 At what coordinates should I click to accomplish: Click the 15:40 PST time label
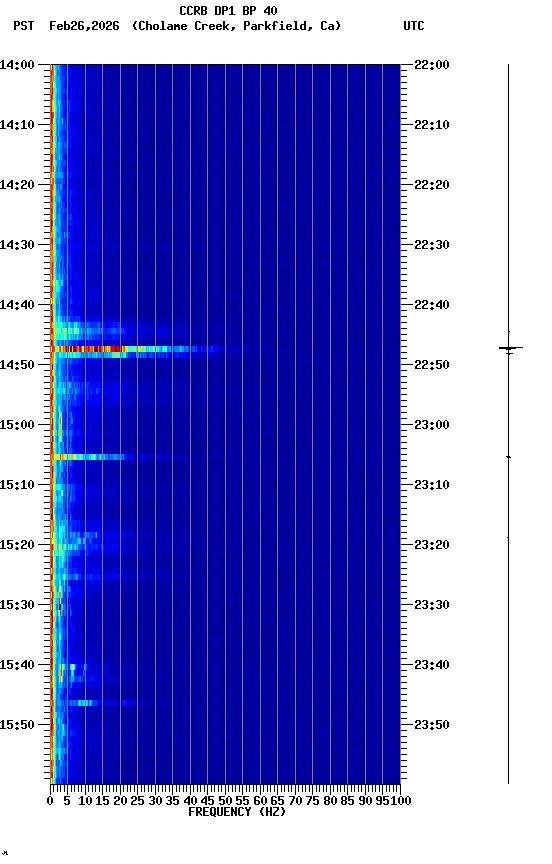click(x=17, y=666)
